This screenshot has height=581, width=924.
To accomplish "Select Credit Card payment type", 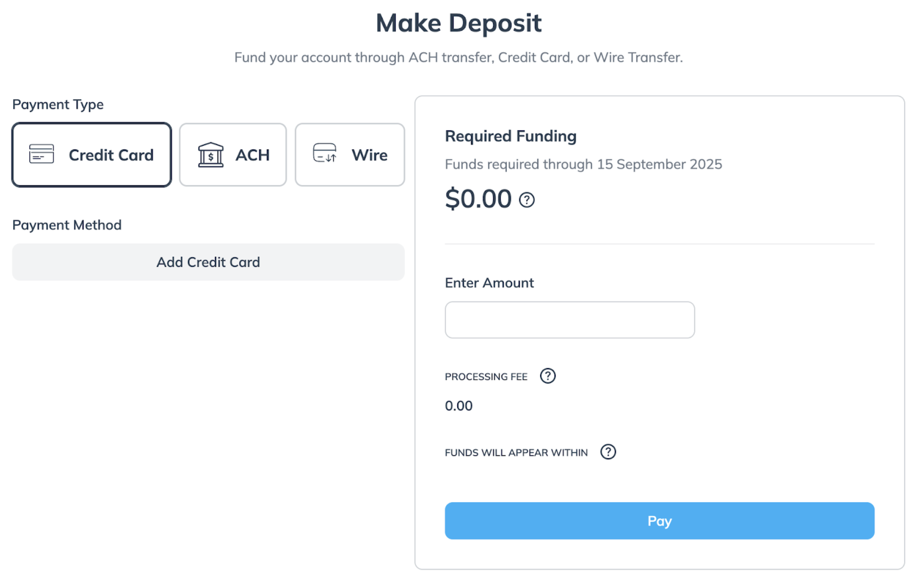I will pyautogui.click(x=92, y=155).
